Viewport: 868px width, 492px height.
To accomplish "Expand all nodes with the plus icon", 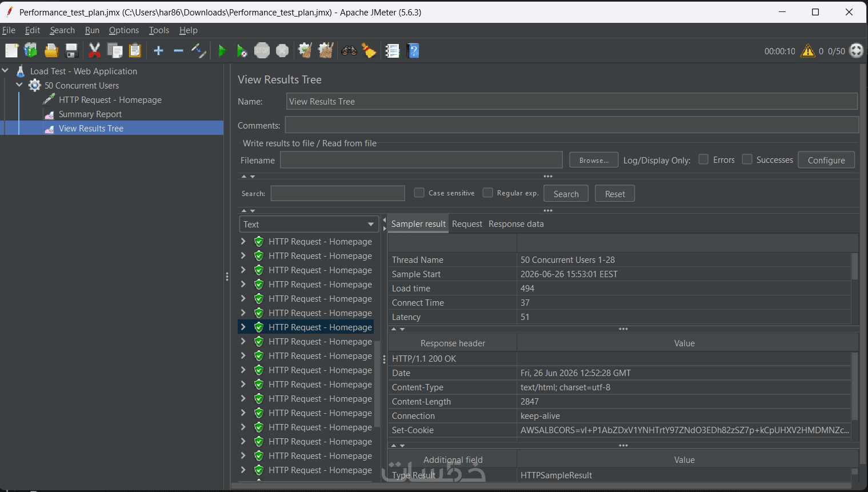I will tap(158, 51).
